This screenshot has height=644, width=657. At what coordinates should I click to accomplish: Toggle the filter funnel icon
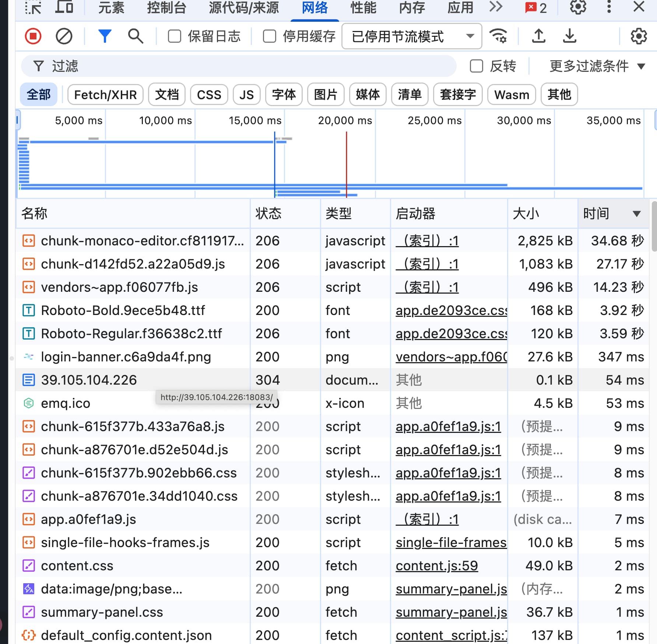[105, 36]
